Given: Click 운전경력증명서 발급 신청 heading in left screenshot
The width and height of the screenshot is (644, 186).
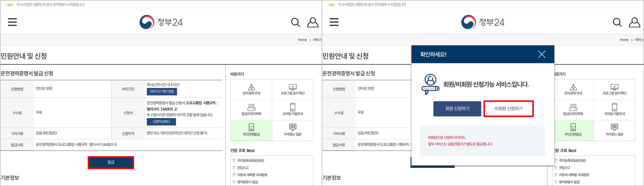Looking at the screenshot, I should (27, 74).
